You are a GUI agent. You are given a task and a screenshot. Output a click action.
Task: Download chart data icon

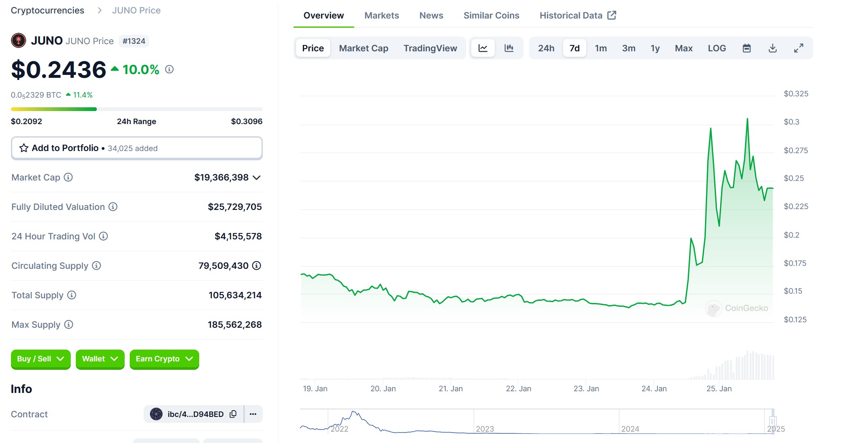[773, 48]
